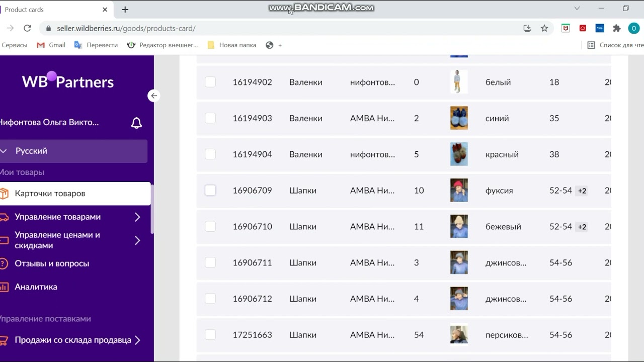The height and width of the screenshot is (362, 644).
Task: Click the sidebar vertical scrollbar
Action: (152, 209)
